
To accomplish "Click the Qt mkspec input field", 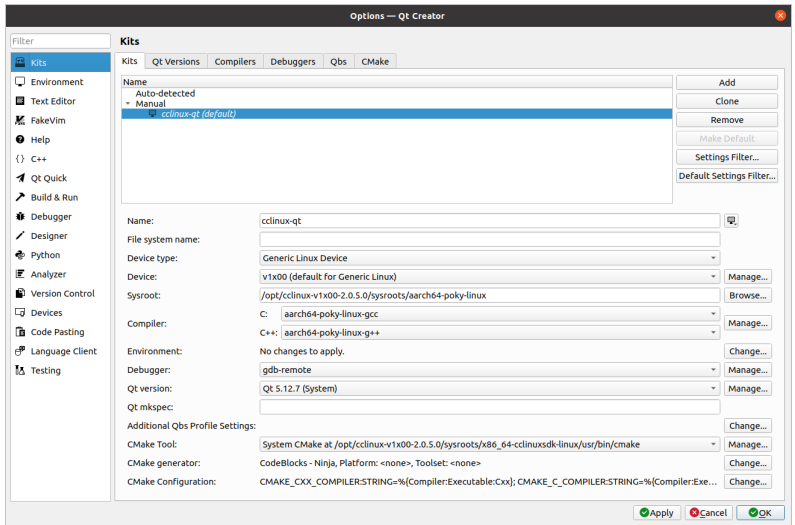I will 489,407.
